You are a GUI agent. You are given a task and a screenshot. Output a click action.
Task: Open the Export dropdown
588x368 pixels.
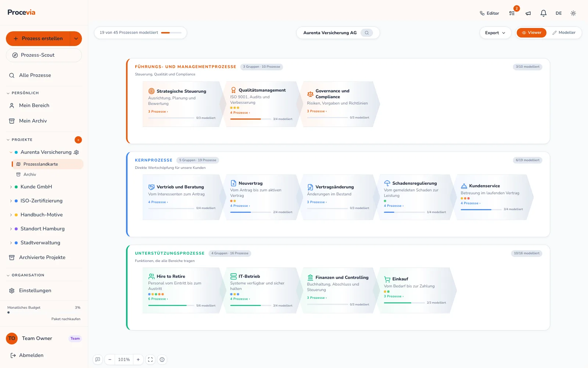tap(495, 33)
